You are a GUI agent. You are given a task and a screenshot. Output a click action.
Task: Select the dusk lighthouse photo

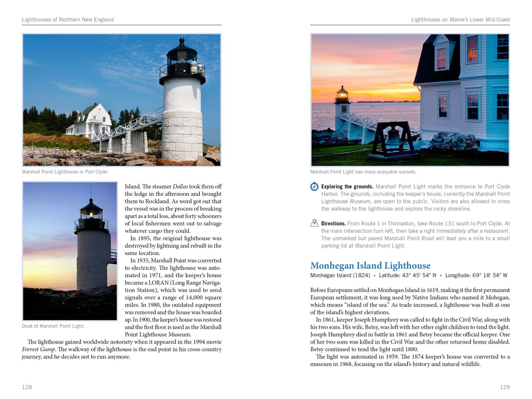70,251
